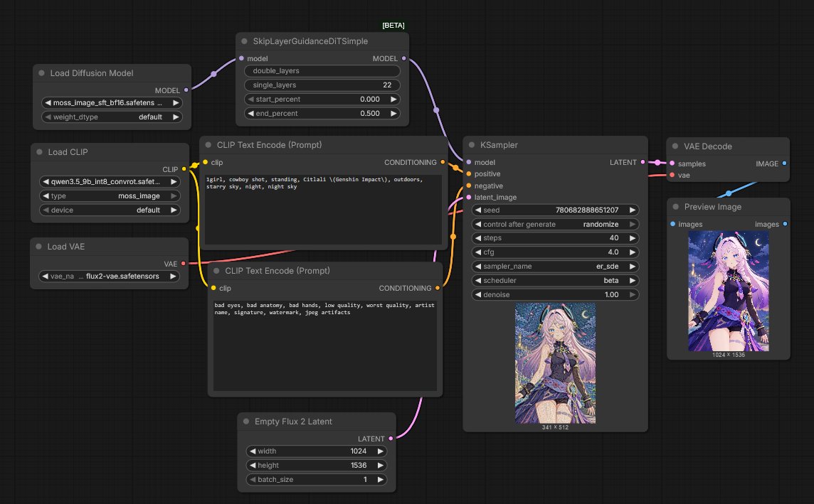Increase the steps value with the right arrow
This screenshot has height=504, width=814.
coord(633,238)
